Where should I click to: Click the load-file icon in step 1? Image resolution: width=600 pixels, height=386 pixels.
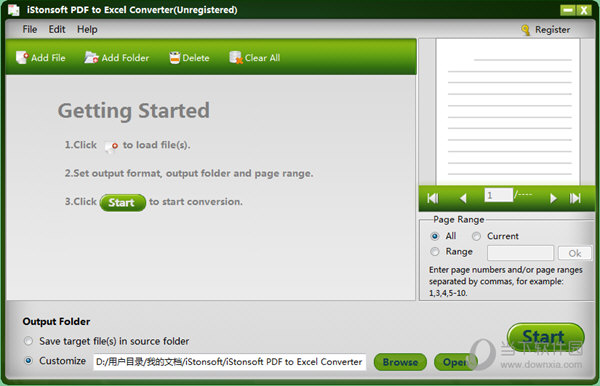(111, 146)
